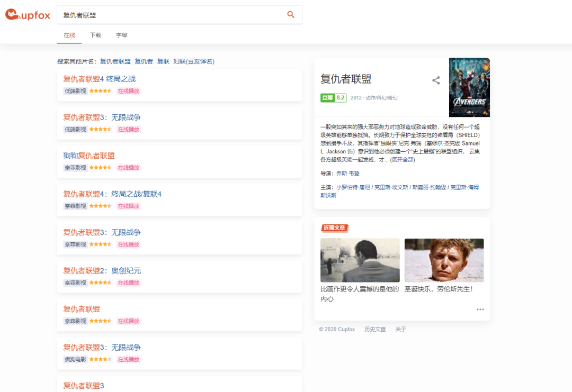572x392 pixels.
Task: Click the 豆瓣 8.2 rating badge
Action: (x=334, y=98)
